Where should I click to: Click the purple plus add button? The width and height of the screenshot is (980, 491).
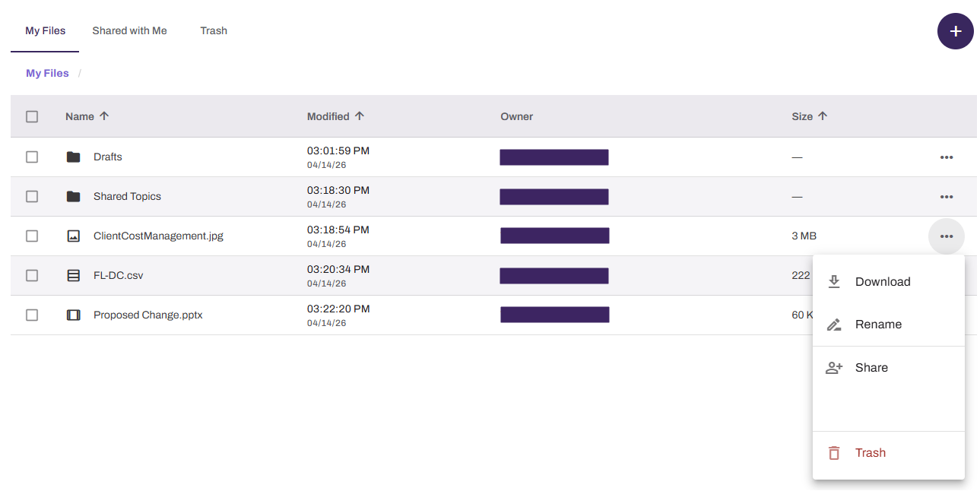pyautogui.click(x=956, y=31)
